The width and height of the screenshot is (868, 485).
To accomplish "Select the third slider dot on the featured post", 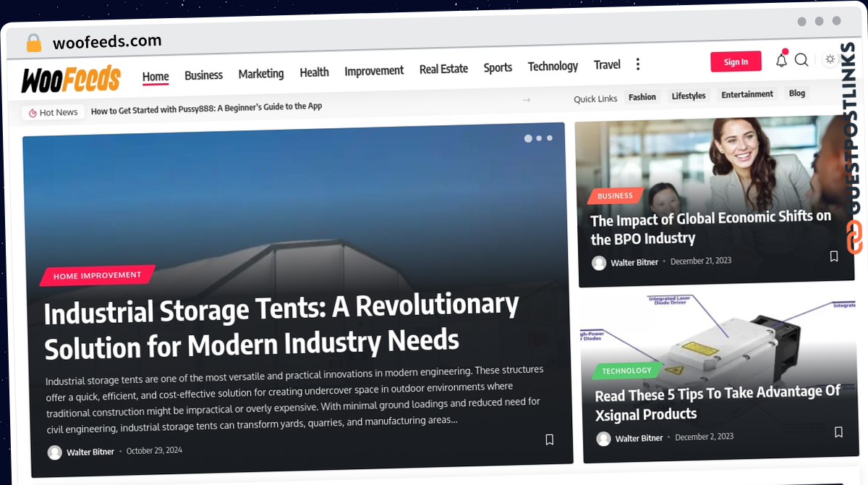I will pyautogui.click(x=550, y=138).
